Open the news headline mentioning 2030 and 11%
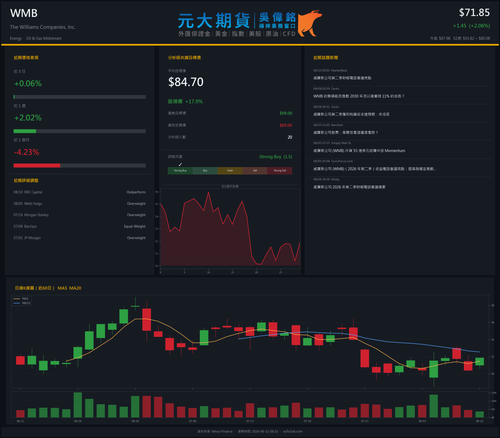 coord(359,96)
